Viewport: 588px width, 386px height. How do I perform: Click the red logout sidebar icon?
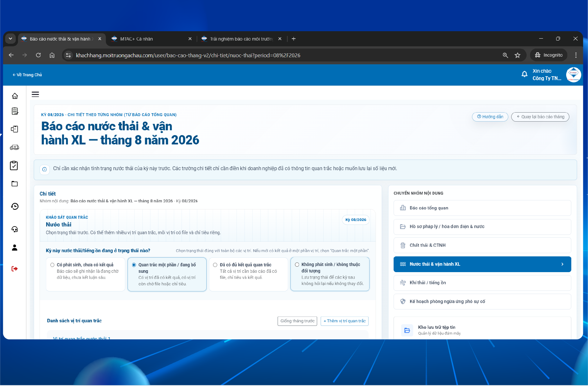pyautogui.click(x=14, y=269)
